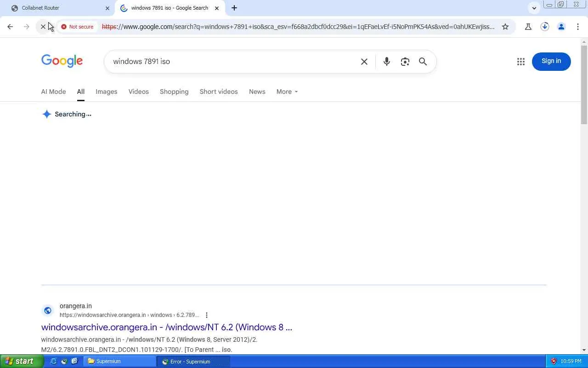Switch to News results
The width and height of the screenshot is (588, 368).
(257, 92)
